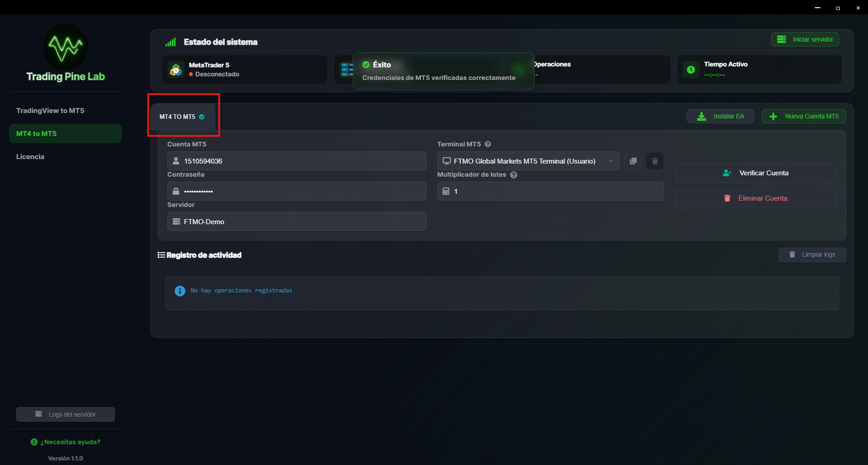Click the Contraseña password field
This screenshot has height=465, width=868.
(x=297, y=191)
